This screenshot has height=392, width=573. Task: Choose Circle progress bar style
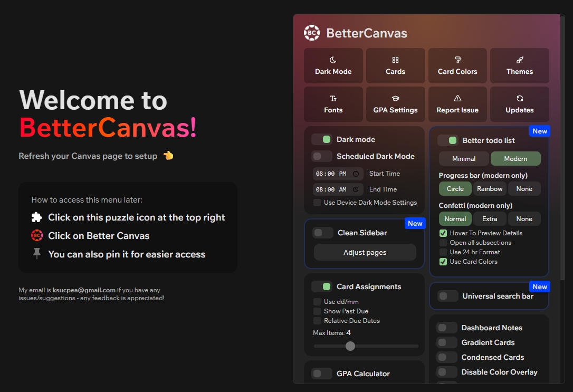(455, 189)
